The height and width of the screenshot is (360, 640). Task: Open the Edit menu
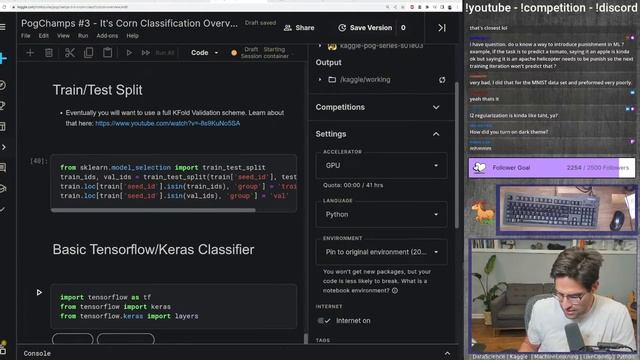[44, 36]
